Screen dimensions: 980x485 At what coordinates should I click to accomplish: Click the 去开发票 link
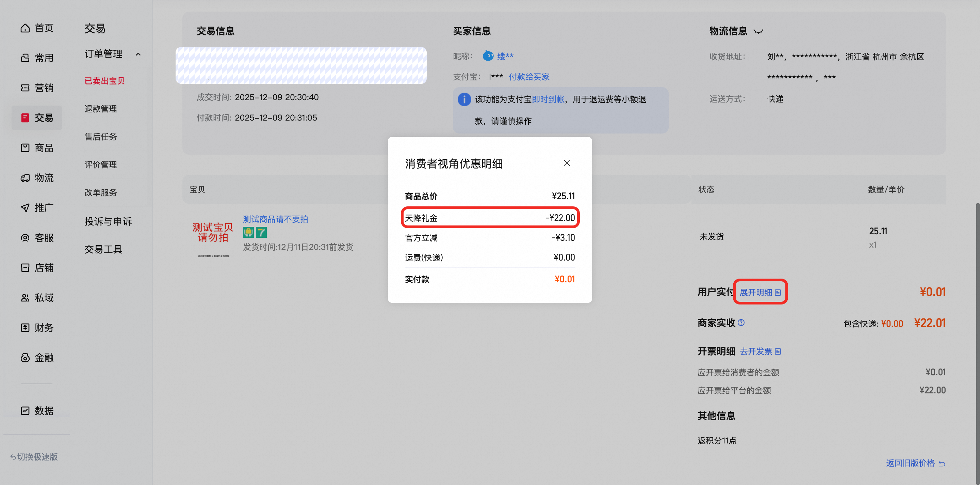(x=756, y=351)
